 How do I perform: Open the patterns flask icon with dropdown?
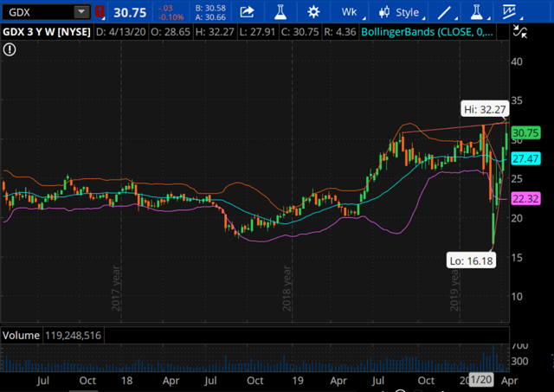click(x=478, y=12)
